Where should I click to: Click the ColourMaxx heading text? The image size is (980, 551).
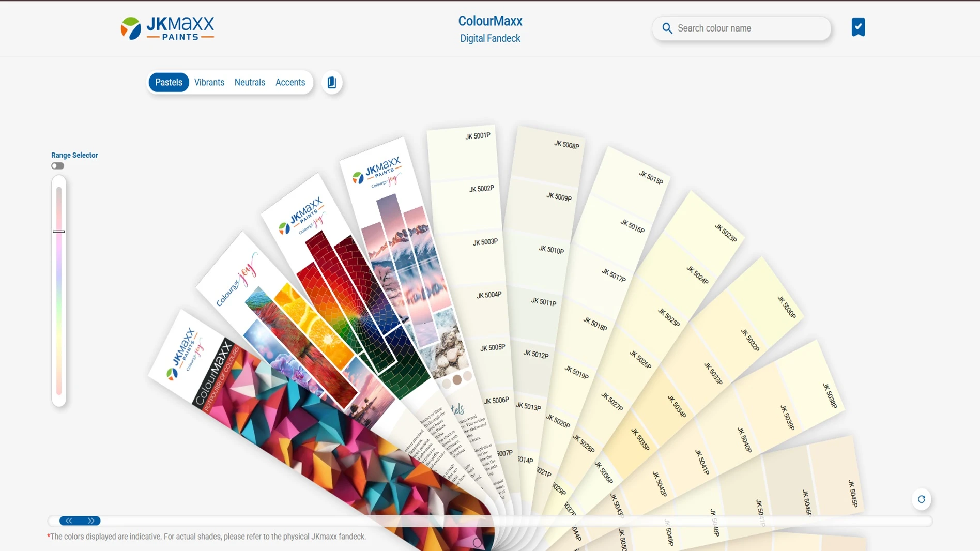coord(490,21)
